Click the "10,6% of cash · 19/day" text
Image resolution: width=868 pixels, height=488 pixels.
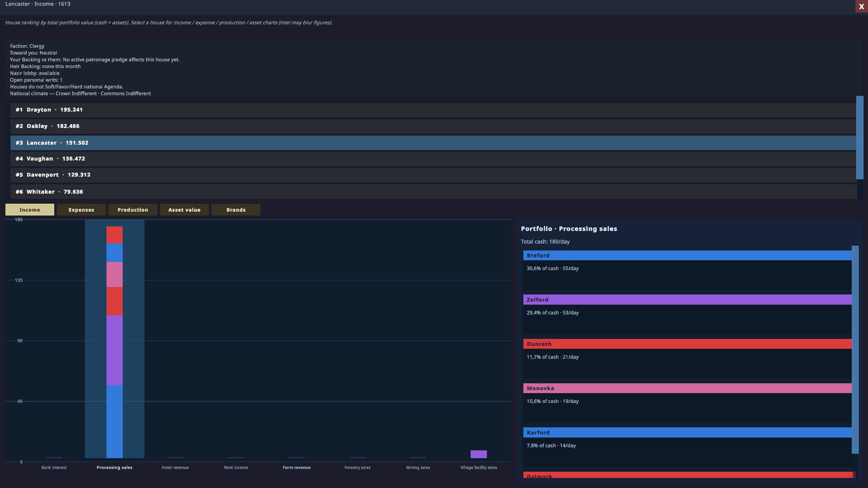552,401
